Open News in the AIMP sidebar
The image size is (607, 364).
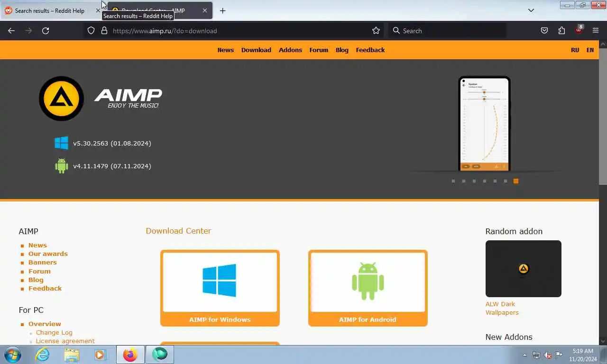[x=37, y=245]
